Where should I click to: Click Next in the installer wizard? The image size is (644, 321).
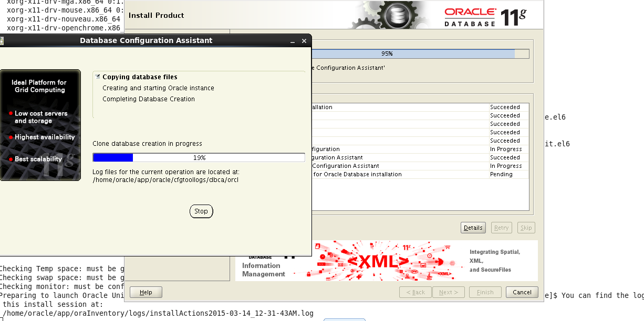448,292
